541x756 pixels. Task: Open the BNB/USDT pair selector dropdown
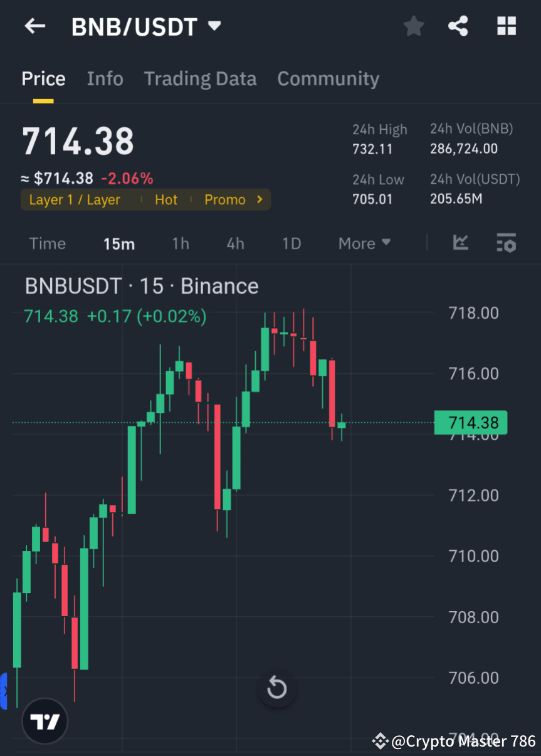(145, 26)
